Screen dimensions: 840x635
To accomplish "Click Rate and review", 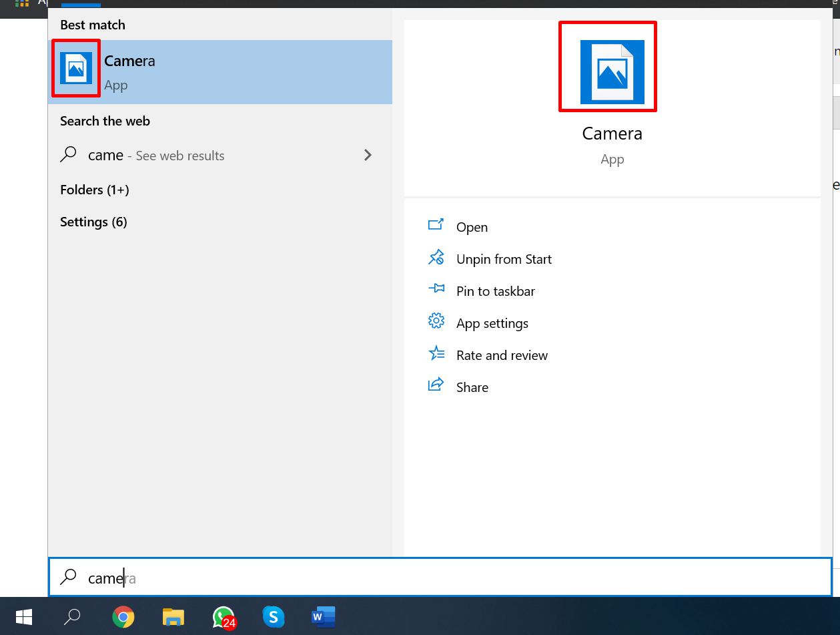I will tap(502, 355).
